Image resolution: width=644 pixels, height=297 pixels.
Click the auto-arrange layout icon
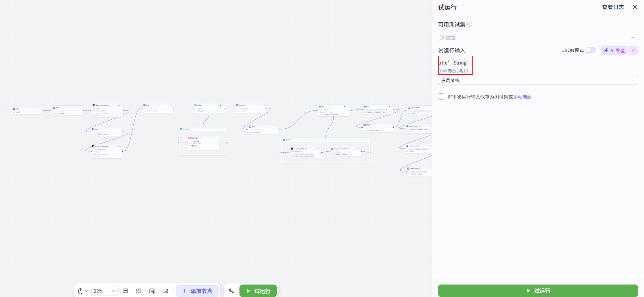(x=139, y=291)
